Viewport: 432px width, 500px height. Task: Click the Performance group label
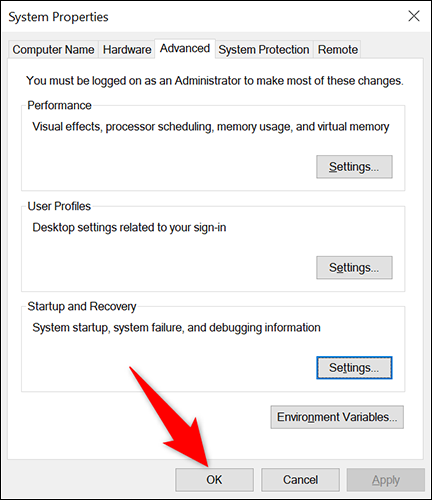point(59,105)
